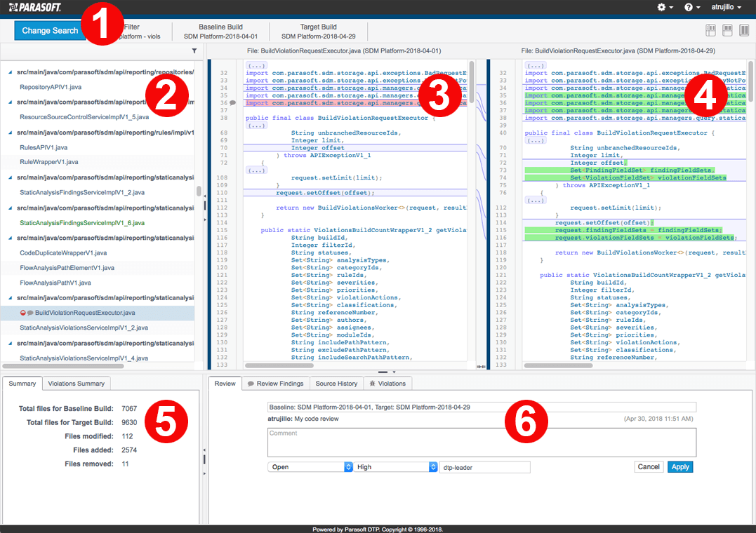The image size is (756, 533).
Task: Expand folded lines above line 70 in target pane
Action: [x=535, y=141]
